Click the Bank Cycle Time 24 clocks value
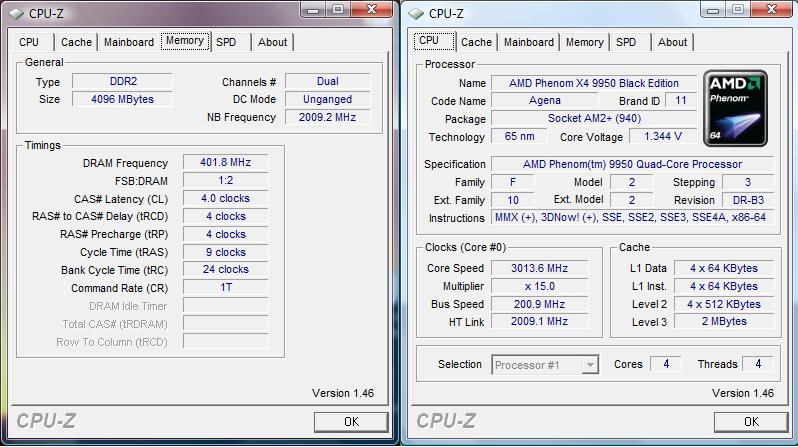 pos(225,269)
